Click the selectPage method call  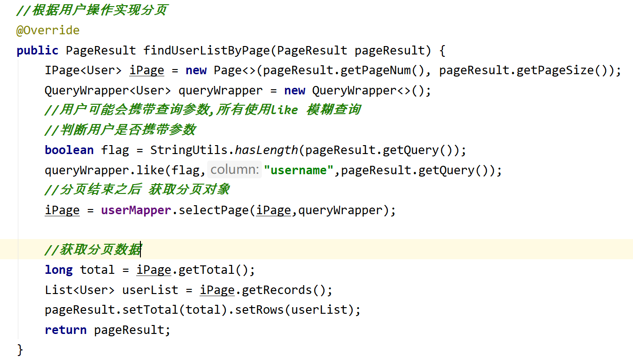(x=214, y=210)
